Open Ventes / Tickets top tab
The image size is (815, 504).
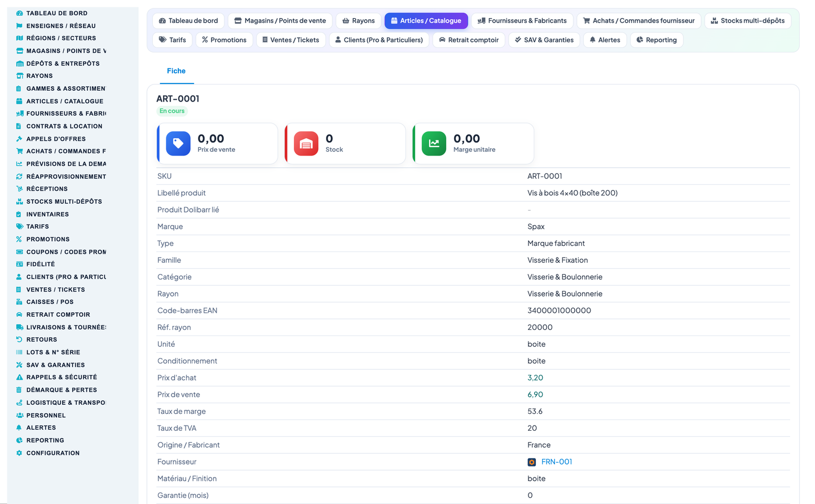tap(291, 40)
